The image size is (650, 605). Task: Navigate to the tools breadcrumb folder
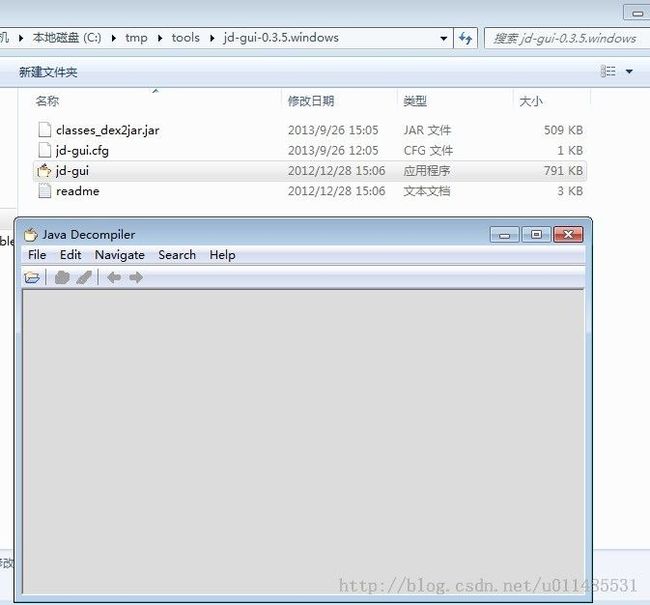coord(186,38)
